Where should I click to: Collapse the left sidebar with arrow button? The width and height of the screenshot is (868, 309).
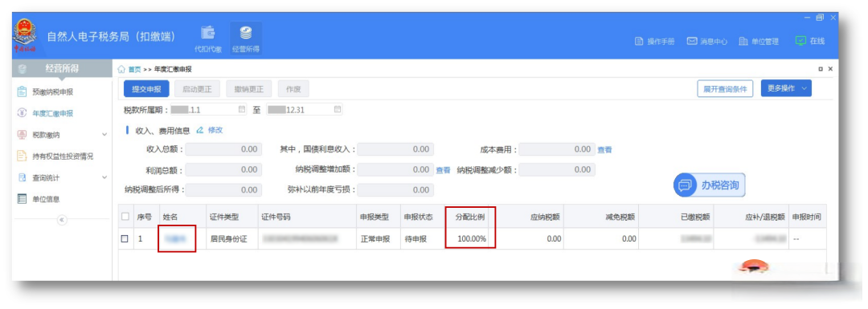61,219
